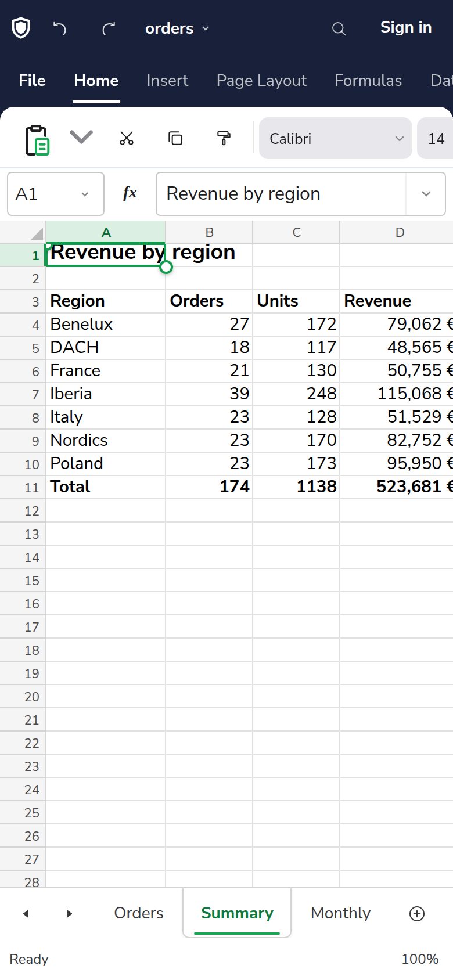Select the Poland cell
Viewport: 453px width, 980px height.
tap(106, 464)
